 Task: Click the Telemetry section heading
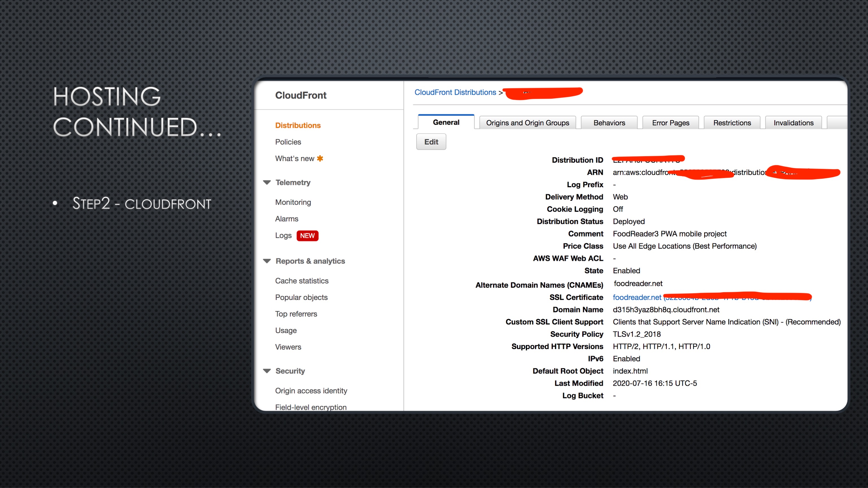tap(293, 182)
